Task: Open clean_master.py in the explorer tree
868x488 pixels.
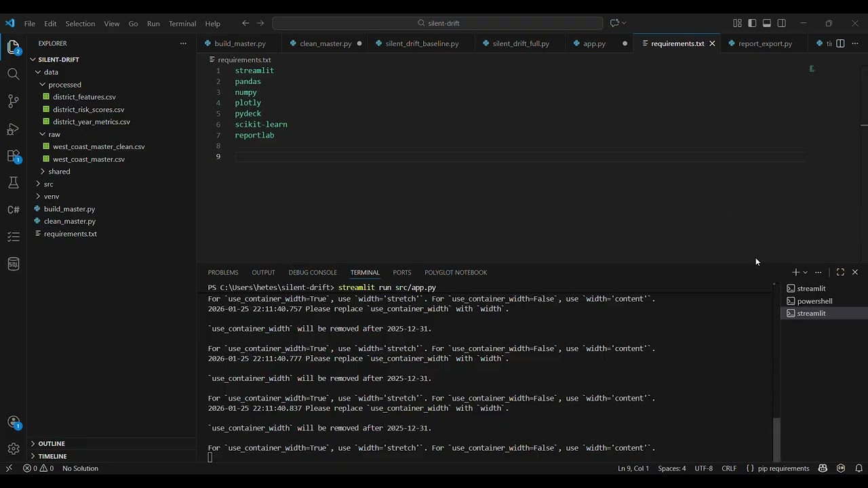Action: pos(69,222)
